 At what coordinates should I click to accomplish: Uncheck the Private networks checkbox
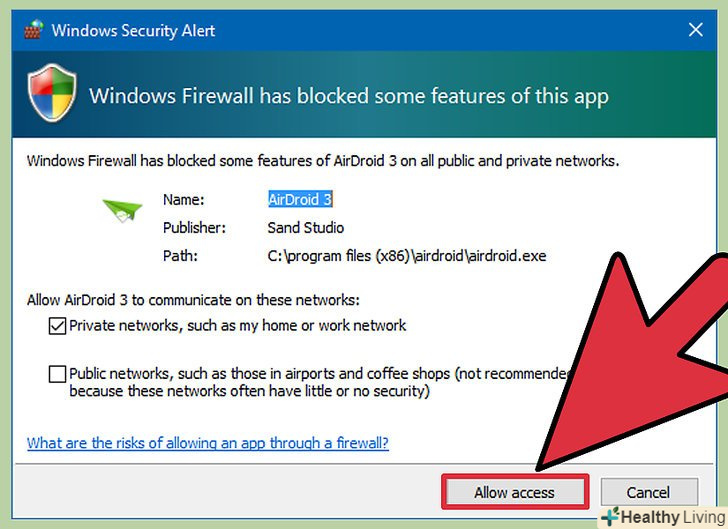tap(57, 325)
